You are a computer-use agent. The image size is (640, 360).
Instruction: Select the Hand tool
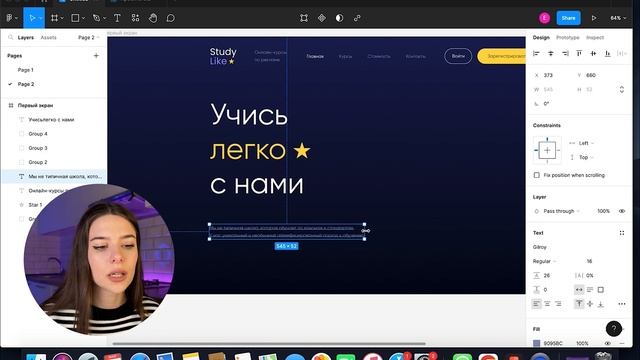(153, 18)
